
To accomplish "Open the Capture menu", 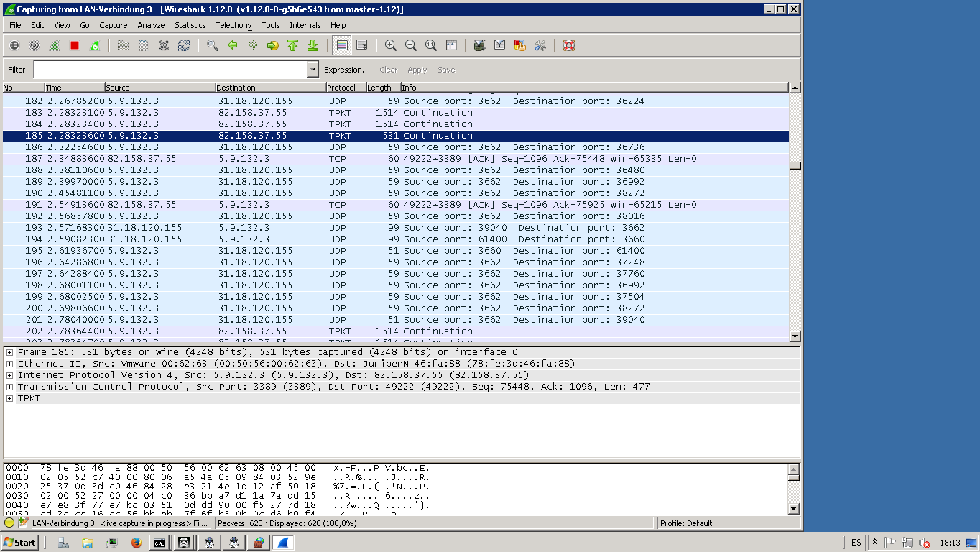I will (114, 25).
